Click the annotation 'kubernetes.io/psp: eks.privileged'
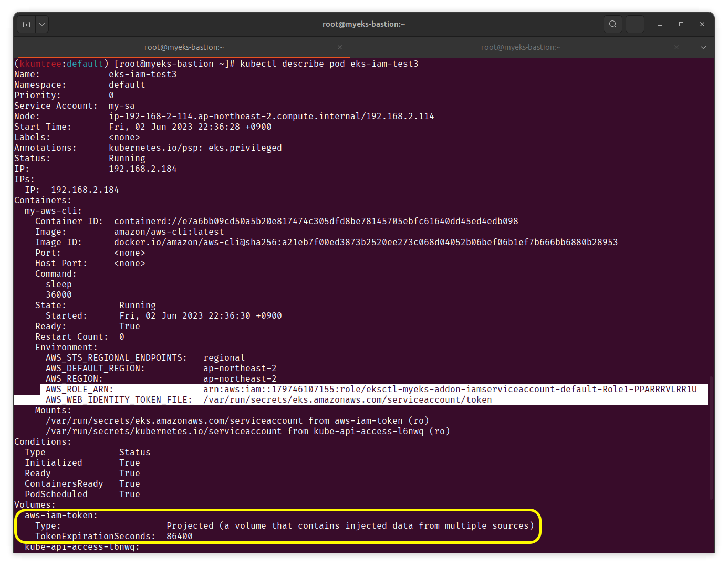Screen dimensions: 728x568 tap(195, 148)
